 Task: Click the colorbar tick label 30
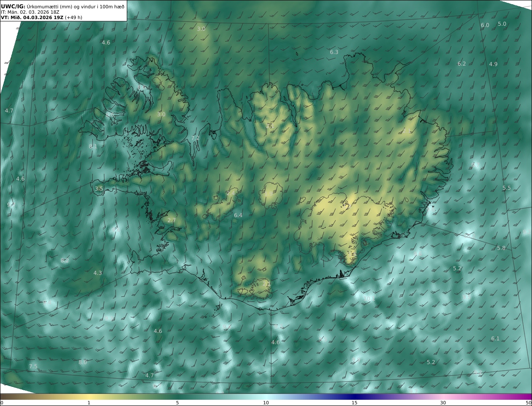(443, 403)
